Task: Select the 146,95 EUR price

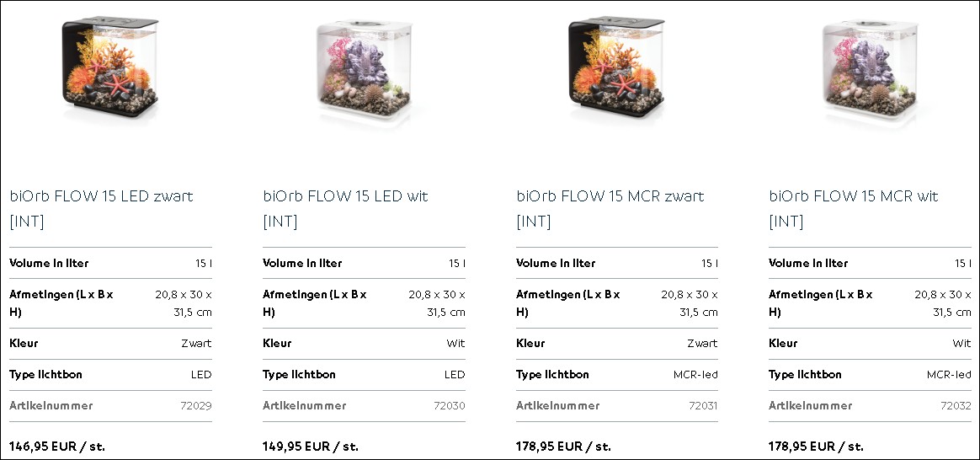Action: tap(57, 447)
